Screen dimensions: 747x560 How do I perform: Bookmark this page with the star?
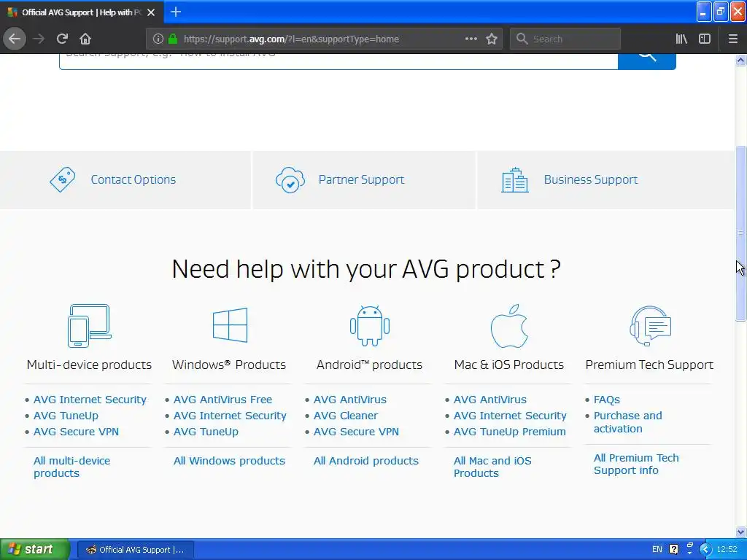tap(492, 39)
